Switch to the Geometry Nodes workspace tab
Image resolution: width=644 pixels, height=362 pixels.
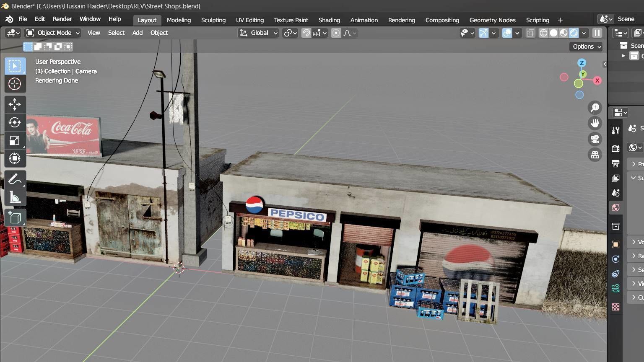point(492,20)
